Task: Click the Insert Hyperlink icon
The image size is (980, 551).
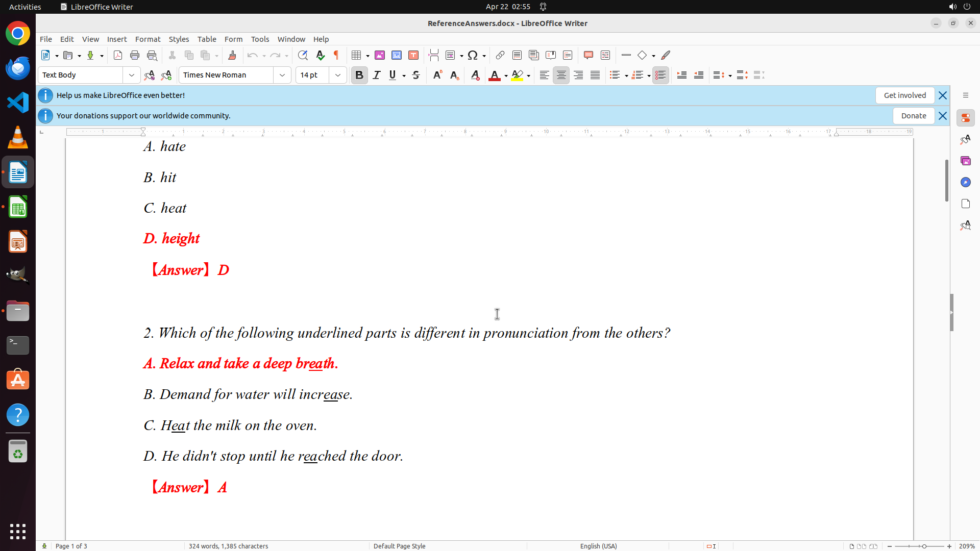Action: point(500,55)
